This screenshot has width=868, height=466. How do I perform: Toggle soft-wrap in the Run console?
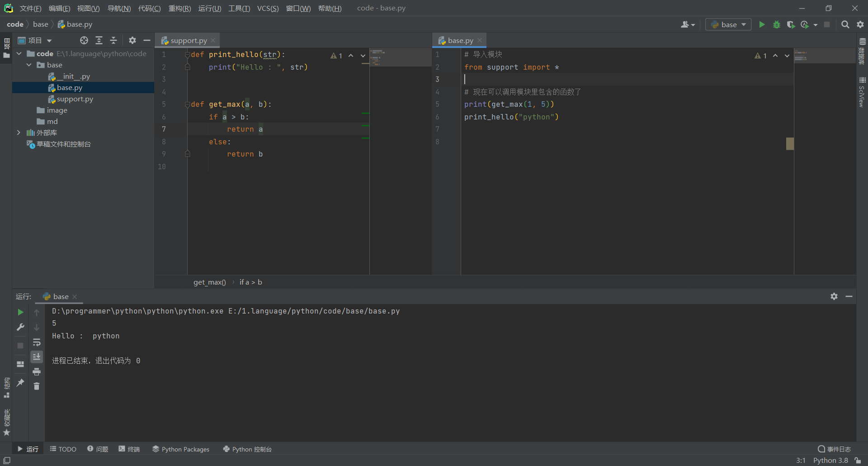point(37,342)
